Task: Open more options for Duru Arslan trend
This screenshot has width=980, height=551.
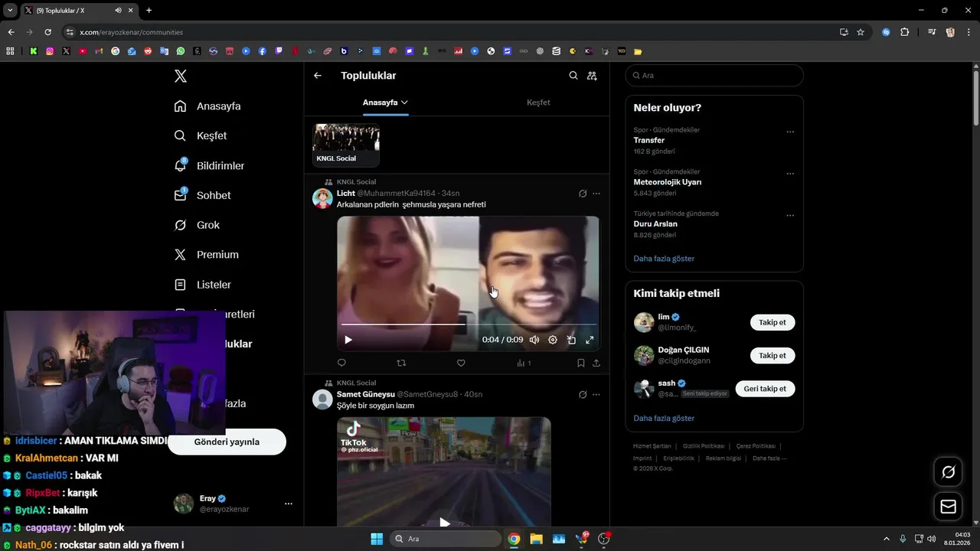Action: pos(790,216)
